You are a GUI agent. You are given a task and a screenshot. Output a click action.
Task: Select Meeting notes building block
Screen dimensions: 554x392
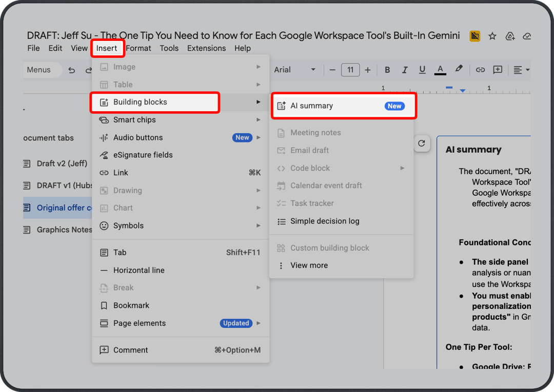pos(341,133)
